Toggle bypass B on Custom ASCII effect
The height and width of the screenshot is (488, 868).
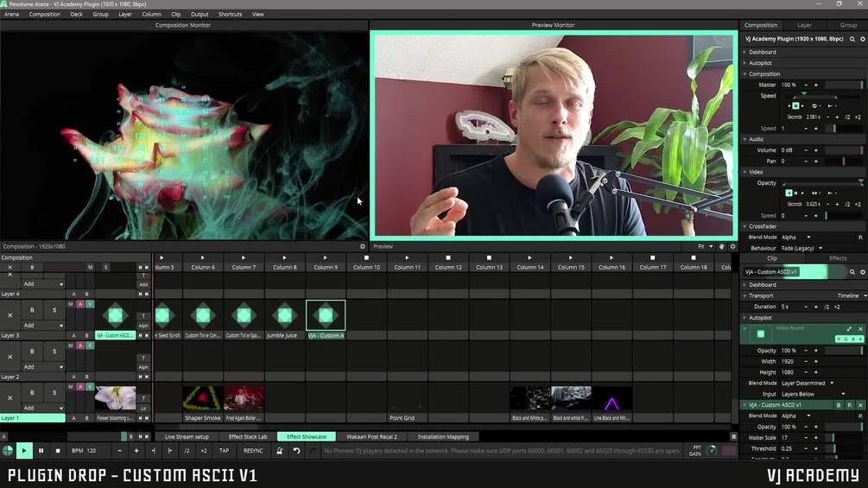[839, 405]
